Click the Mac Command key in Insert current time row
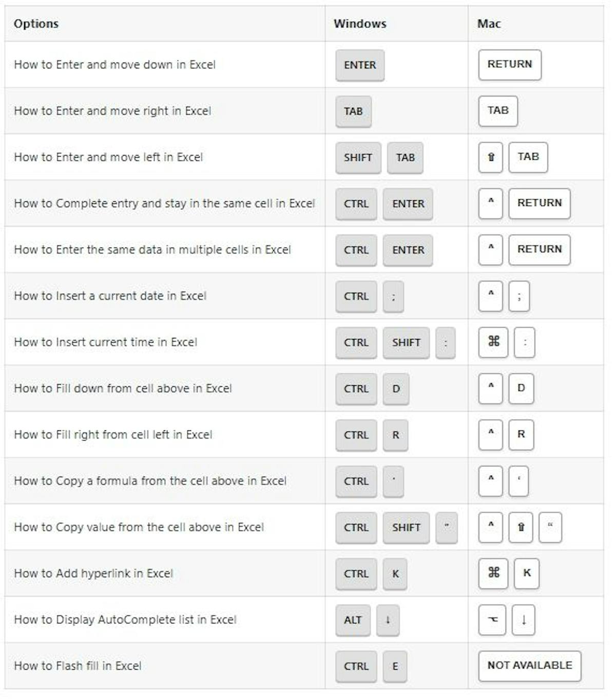This screenshot has width=616, height=699. 493,342
